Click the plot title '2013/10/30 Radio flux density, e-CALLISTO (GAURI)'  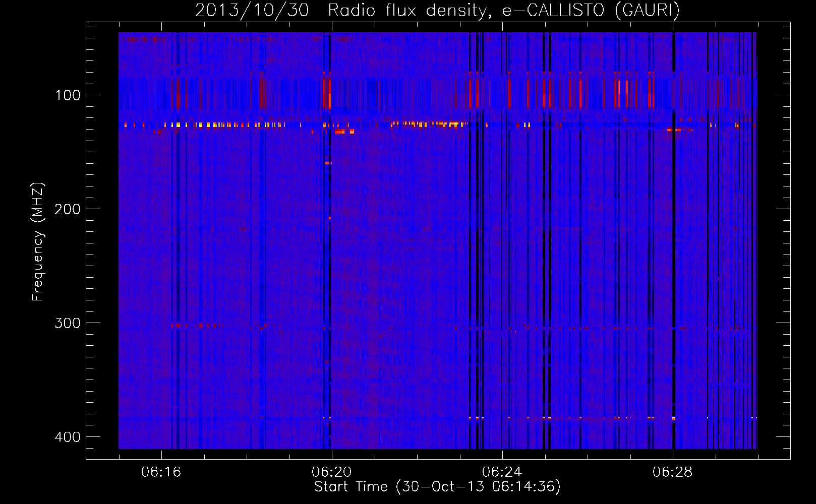point(437,10)
